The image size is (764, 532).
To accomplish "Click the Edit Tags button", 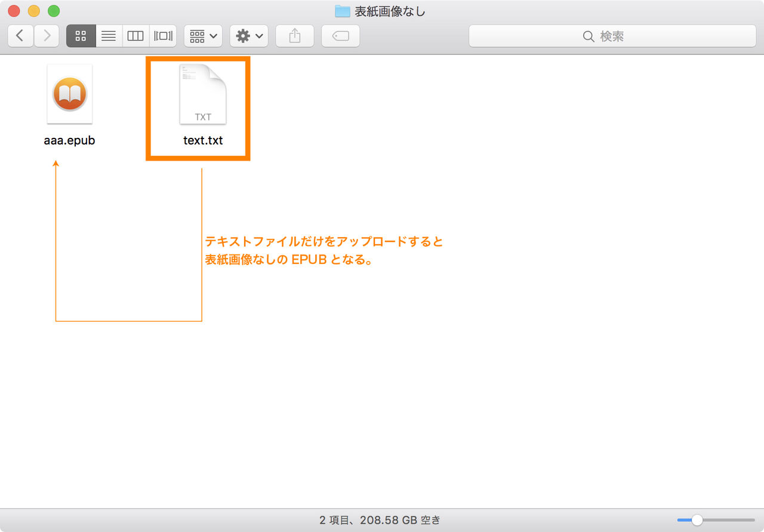I will (340, 36).
